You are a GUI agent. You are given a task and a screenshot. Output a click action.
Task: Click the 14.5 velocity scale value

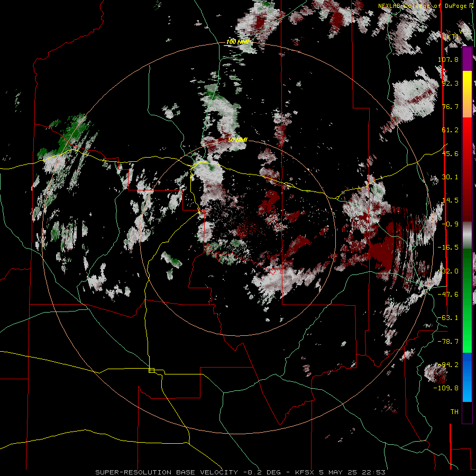(x=450, y=200)
